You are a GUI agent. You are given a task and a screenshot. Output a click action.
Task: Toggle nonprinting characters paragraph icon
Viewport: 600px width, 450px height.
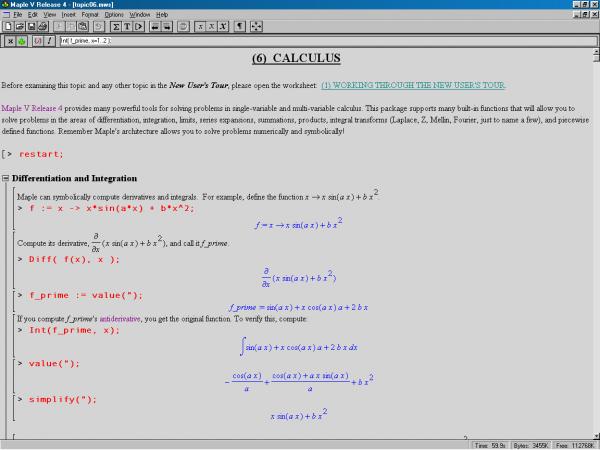[x=240, y=26]
